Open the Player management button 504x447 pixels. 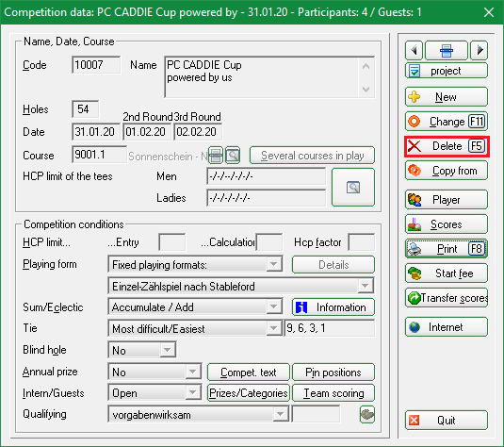[447, 200]
